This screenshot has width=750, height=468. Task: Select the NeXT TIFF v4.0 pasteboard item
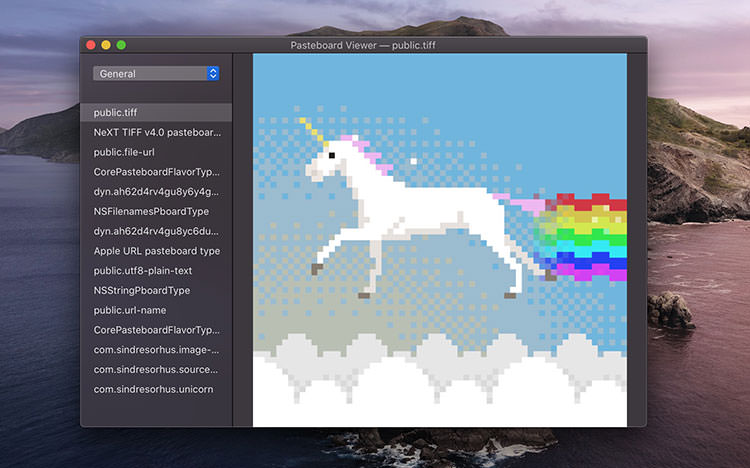[x=156, y=132]
